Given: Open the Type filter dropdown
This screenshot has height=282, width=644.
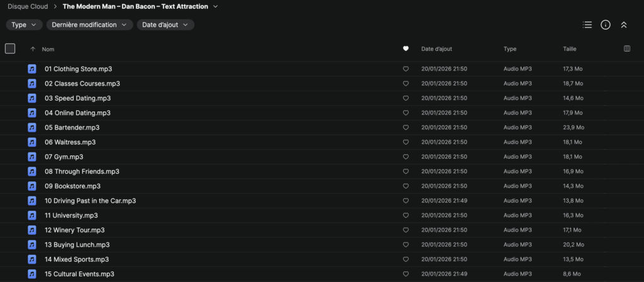Looking at the screenshot, I should point(25,25).
